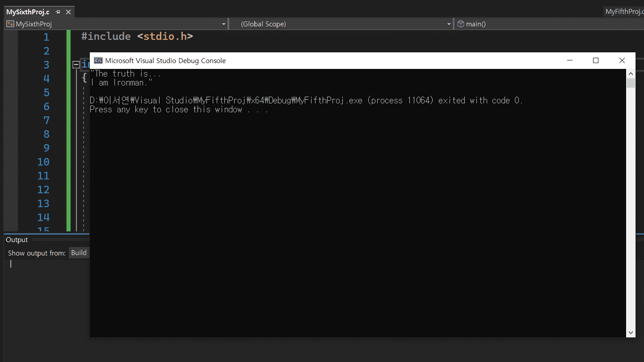The image size is (644, 362).
Task: Click the console line 'I am Ironman."'
Action: click(x=121, y=83)
